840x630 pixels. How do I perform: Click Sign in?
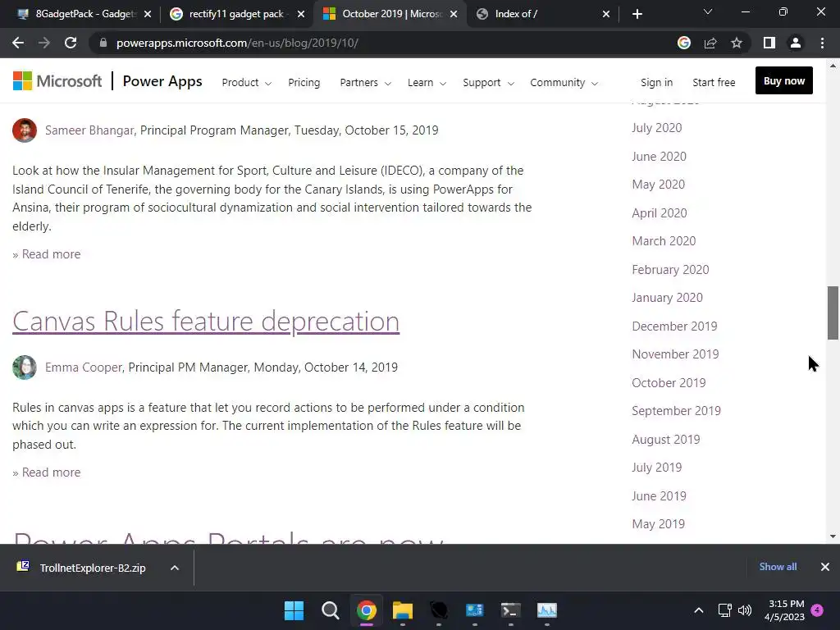tap(656, 83)
